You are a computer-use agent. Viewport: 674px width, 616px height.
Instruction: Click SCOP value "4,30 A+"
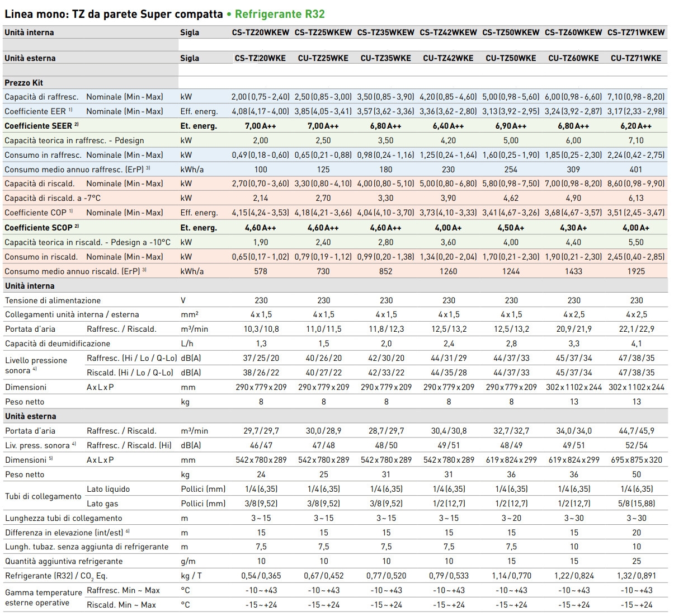click(x=574, y=228)
